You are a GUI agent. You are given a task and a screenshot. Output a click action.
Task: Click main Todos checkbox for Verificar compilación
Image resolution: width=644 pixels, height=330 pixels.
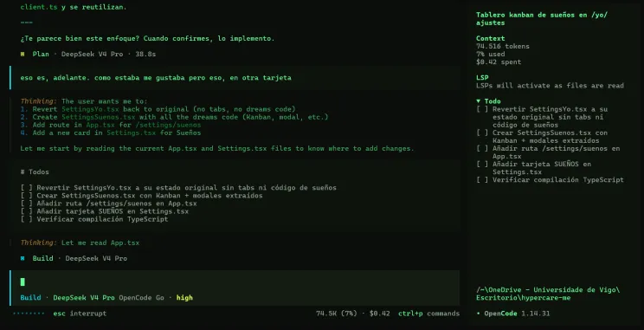coord(26,219)
